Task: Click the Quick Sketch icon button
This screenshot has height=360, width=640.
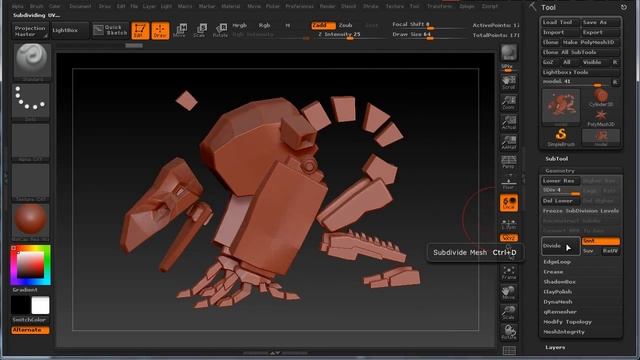Action: [110, 30]
